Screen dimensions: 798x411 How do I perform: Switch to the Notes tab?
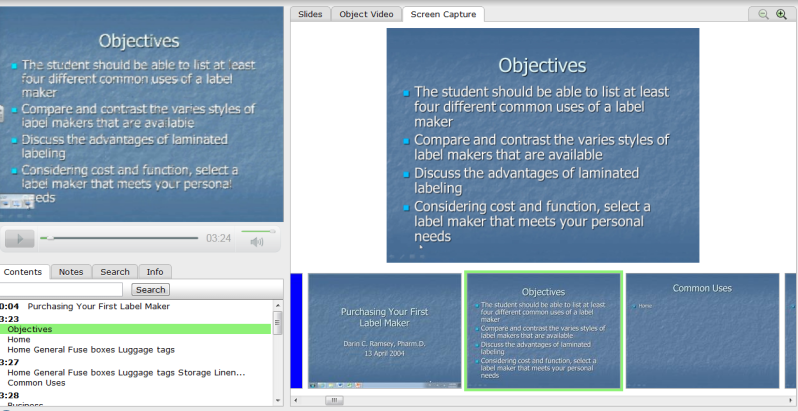(71, 272)
